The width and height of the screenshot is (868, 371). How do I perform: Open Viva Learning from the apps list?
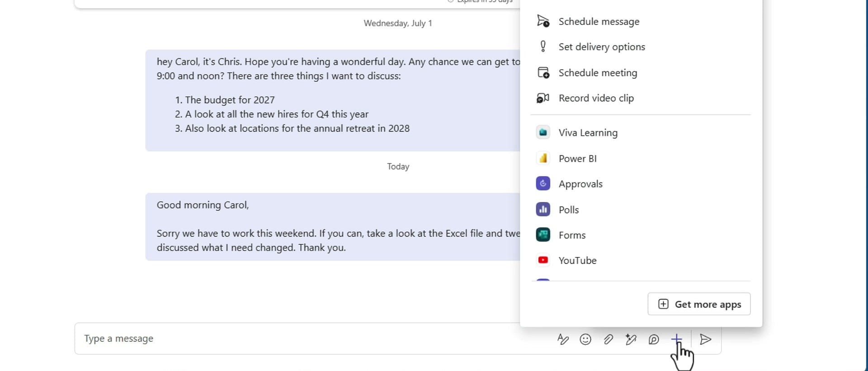(641, 133)
